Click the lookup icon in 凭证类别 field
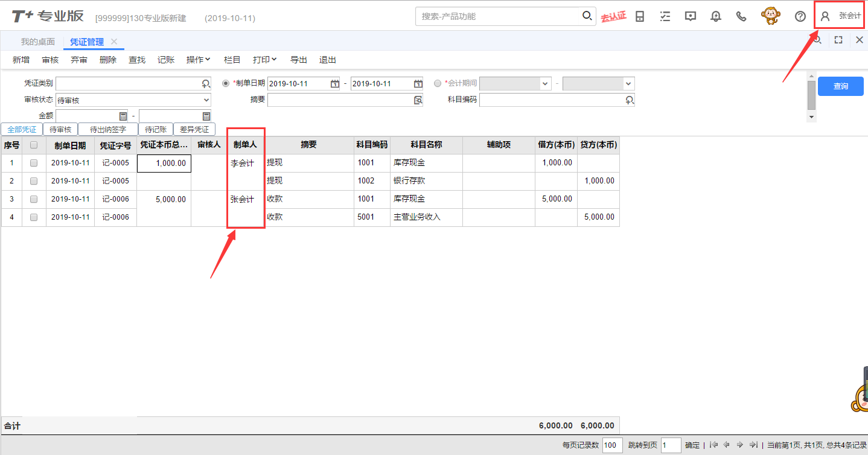 pyautogui.click(x=206, y=84)
